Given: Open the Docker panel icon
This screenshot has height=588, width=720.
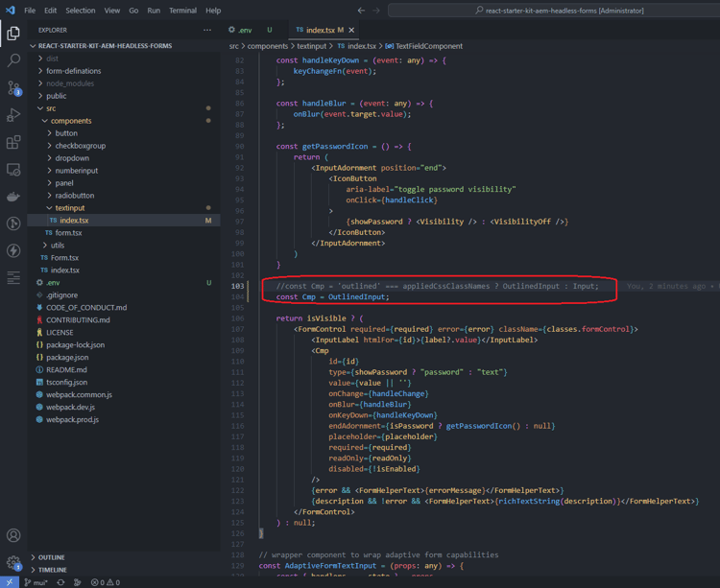Looking at the screenshot, I should click(13, 197).
